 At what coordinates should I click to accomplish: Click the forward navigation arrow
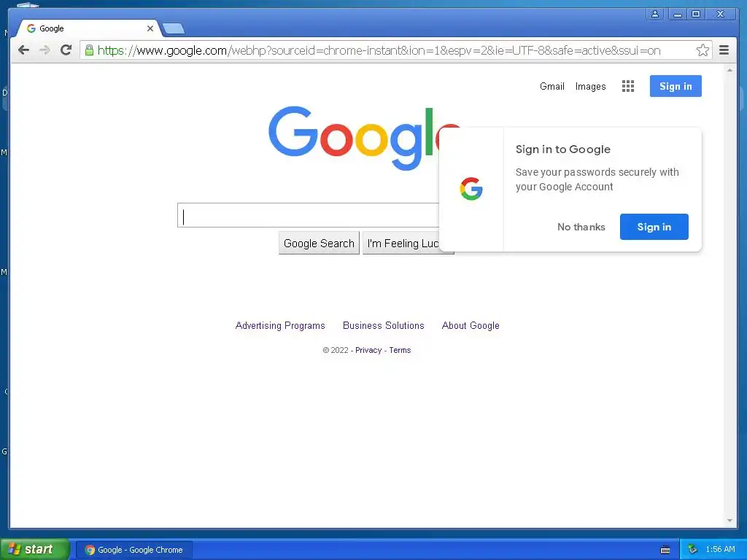pos(44,50)
